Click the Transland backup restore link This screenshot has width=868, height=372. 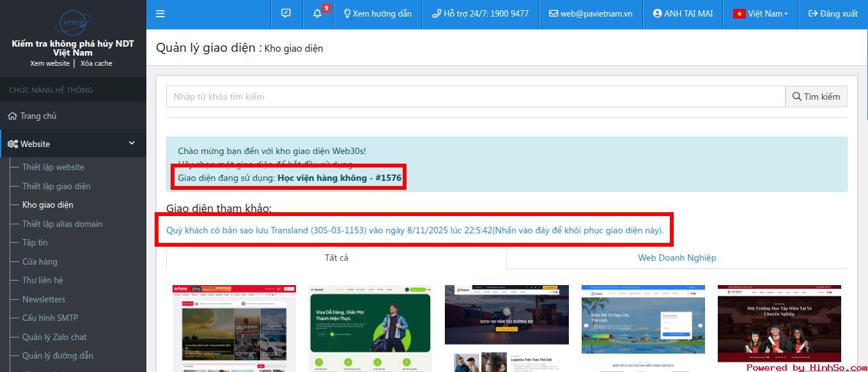coord(415,230)
